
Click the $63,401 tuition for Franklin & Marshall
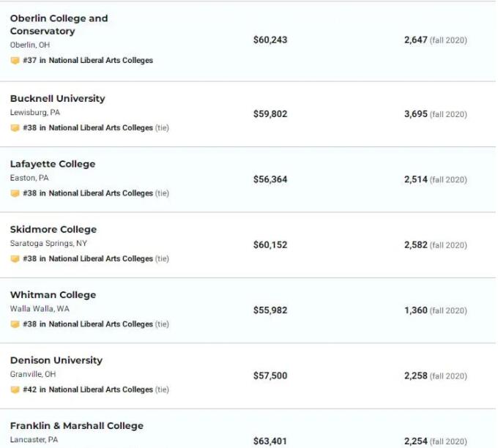[x=270, y=441]
